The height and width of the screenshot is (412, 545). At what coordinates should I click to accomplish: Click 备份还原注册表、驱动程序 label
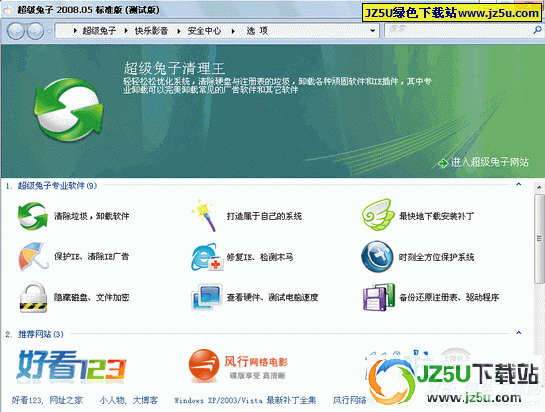(x=449, y=297)
